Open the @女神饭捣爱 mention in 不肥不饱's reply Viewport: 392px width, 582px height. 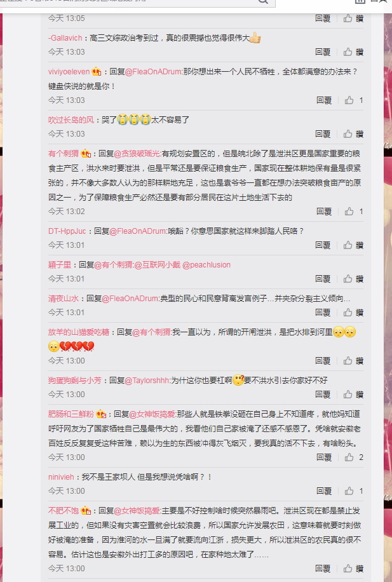137,511
